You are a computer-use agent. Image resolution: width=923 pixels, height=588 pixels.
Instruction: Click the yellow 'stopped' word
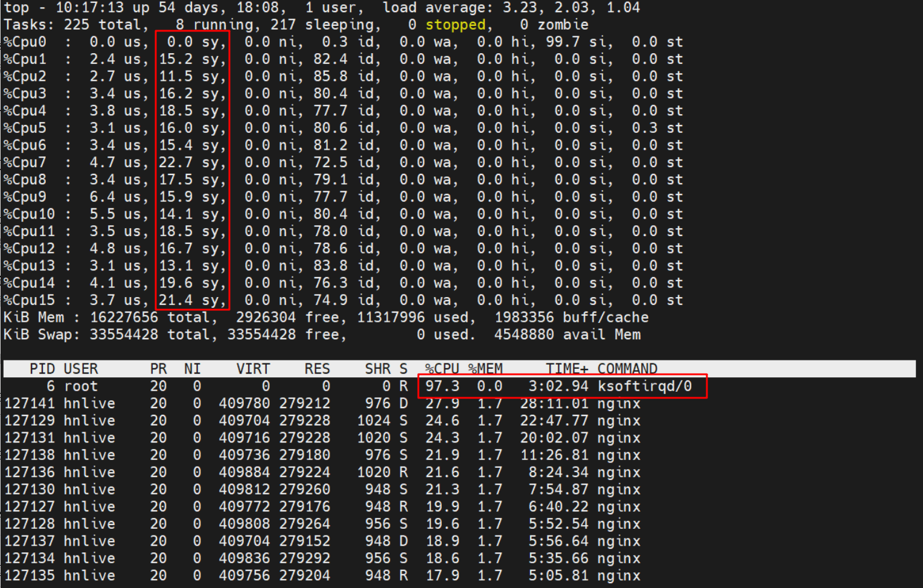(455, 25)
